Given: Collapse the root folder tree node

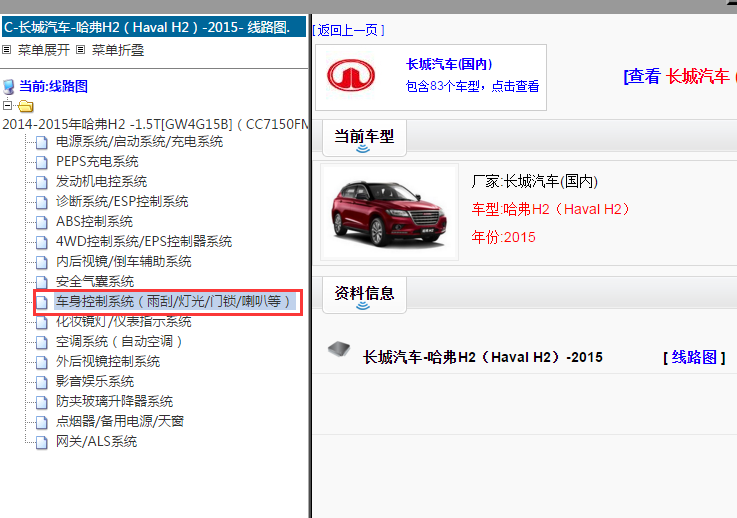Looking at the screenshot, I should coord(7,105).
